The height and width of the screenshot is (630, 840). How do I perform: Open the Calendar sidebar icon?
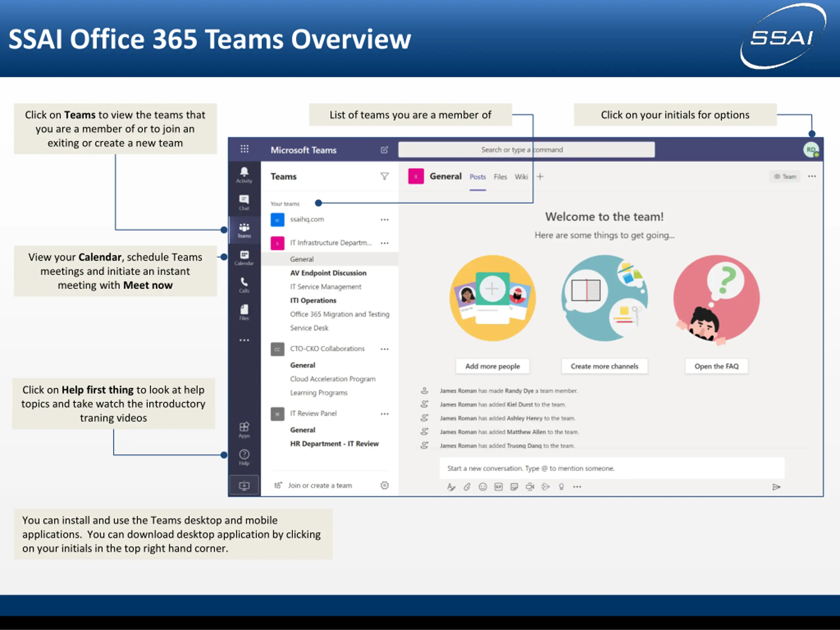point(244,258)
